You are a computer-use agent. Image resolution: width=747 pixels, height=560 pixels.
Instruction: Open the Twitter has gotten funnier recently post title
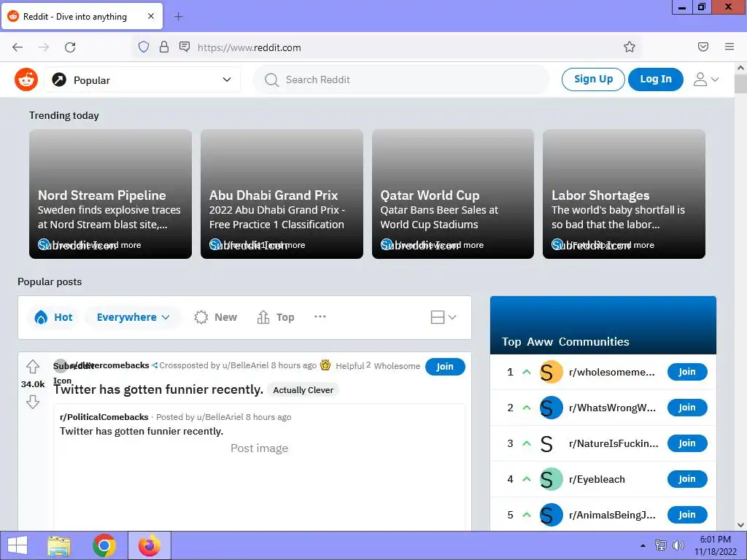tap(158, 389)
